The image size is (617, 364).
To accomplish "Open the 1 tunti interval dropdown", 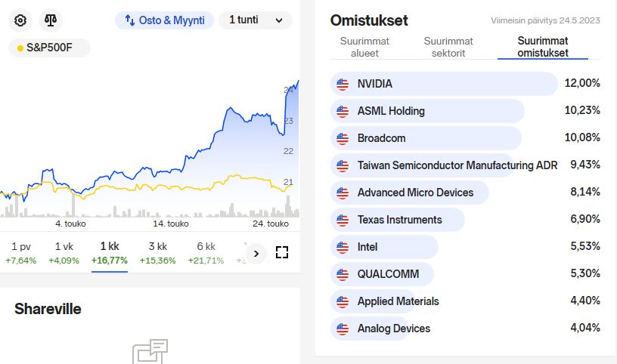I will click(256, 20).
